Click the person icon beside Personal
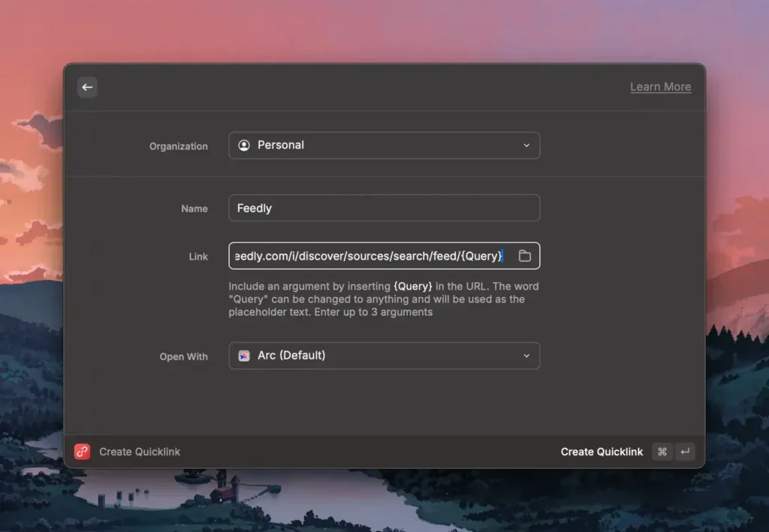 [244, 146]
